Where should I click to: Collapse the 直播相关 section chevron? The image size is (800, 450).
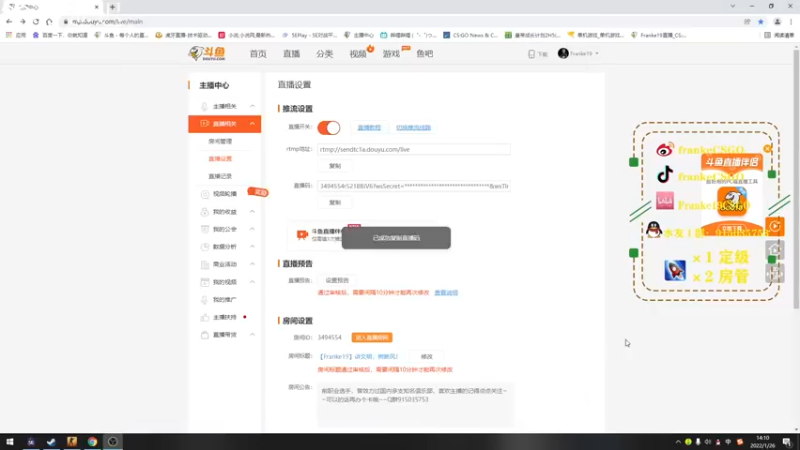click(x=252, y=123)
